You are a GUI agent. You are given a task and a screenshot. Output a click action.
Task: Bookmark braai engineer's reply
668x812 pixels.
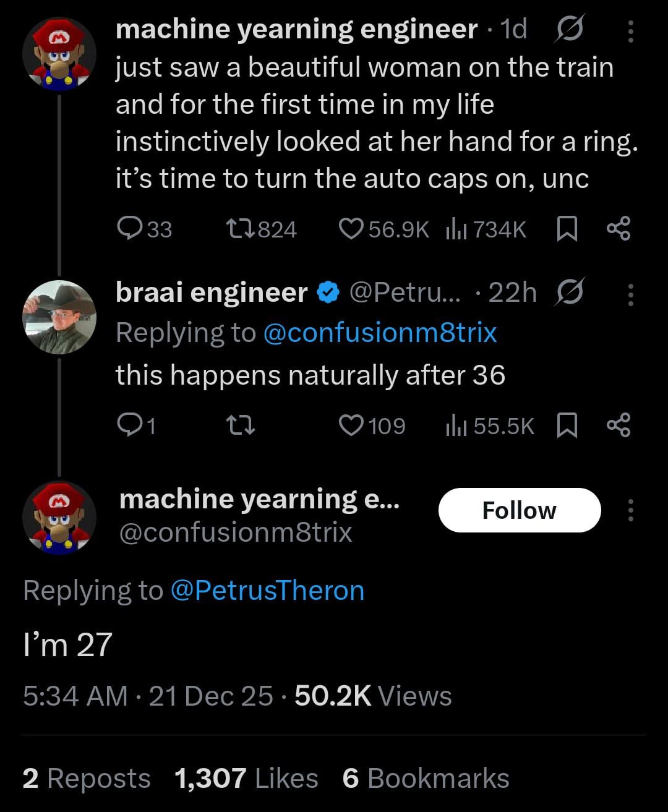[567, 425]
